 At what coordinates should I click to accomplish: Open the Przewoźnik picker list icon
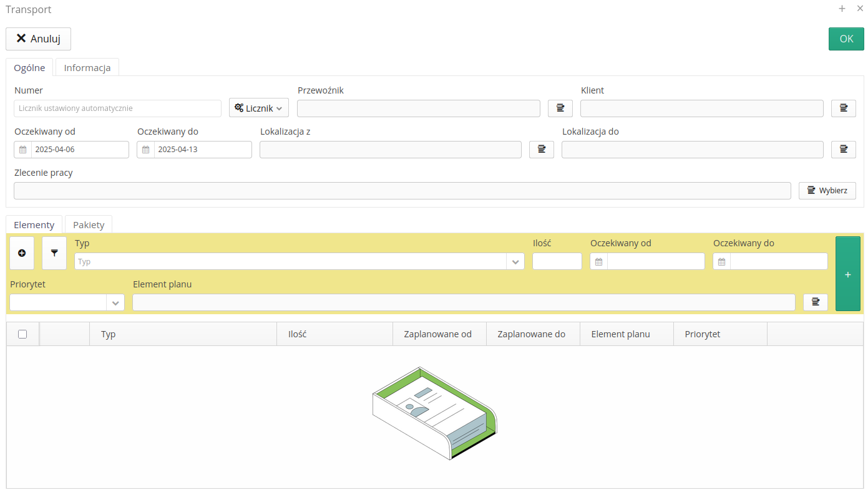pos(560,108)
